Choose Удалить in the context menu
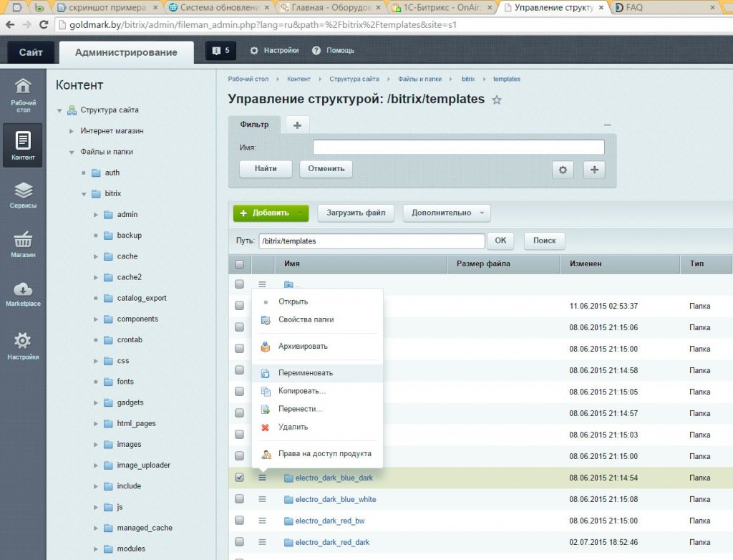733x560 pixels. 293,427
